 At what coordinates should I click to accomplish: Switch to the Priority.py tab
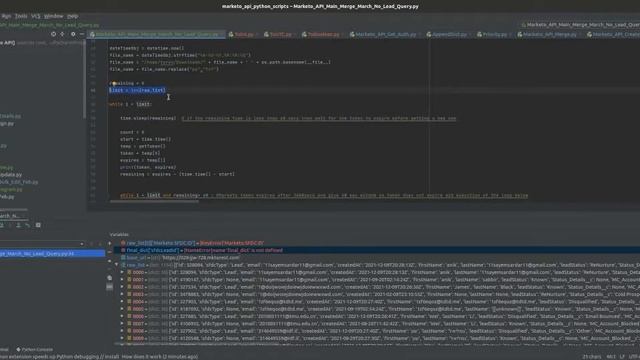[494, 34]
